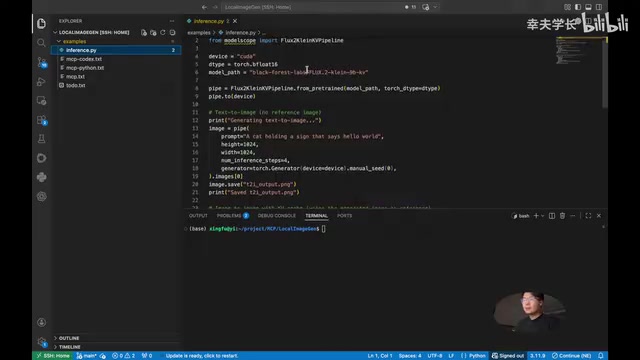Open the Explorer view in activity bar
The width and height of the screenshot is (640, 360).
41,23
